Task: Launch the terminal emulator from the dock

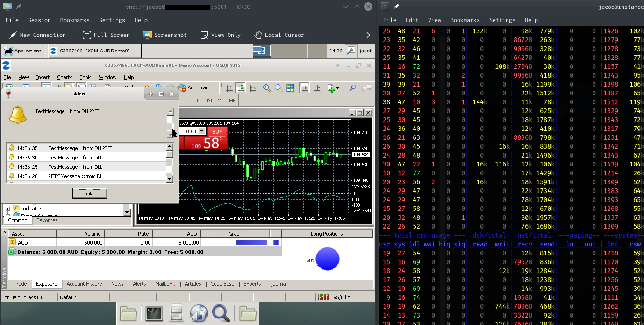Action: [154, 313]
